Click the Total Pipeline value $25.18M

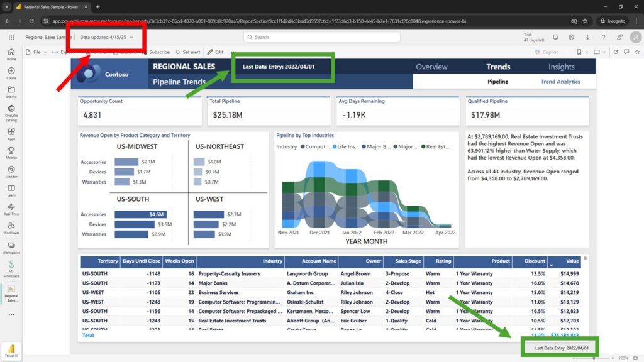228,115
